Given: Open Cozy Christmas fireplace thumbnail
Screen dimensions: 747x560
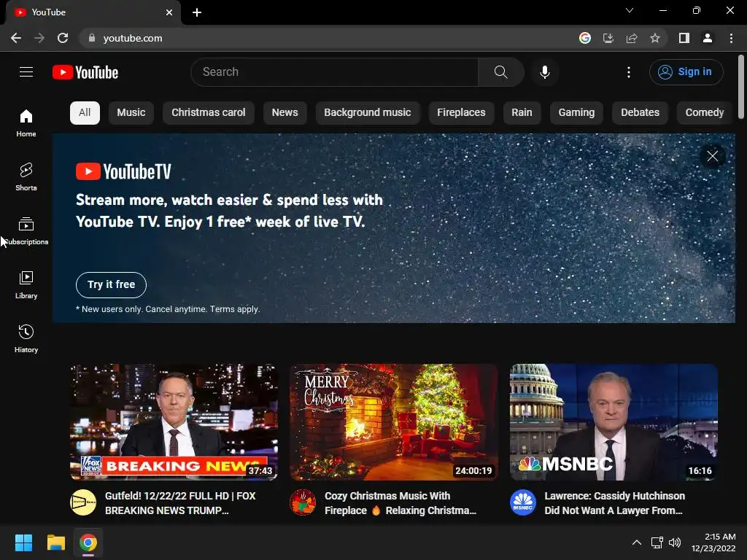Looking at the screenshot, I should 394,422.
